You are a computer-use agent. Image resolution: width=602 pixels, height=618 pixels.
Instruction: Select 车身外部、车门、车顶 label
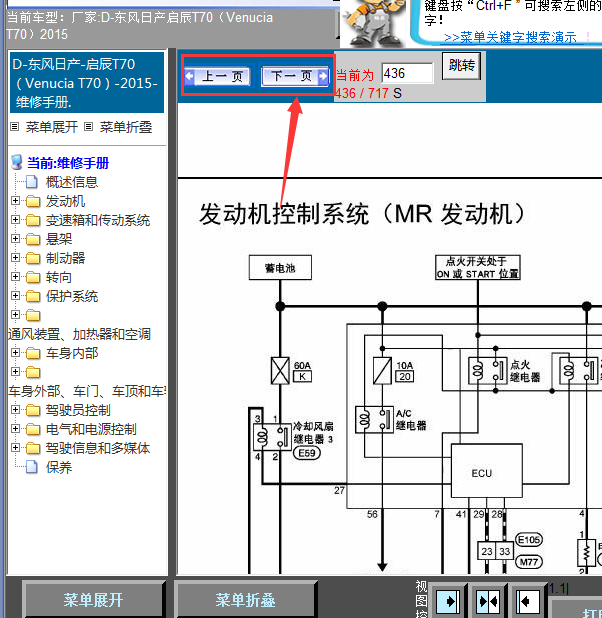pyautogui.click(x=87, y=391)
